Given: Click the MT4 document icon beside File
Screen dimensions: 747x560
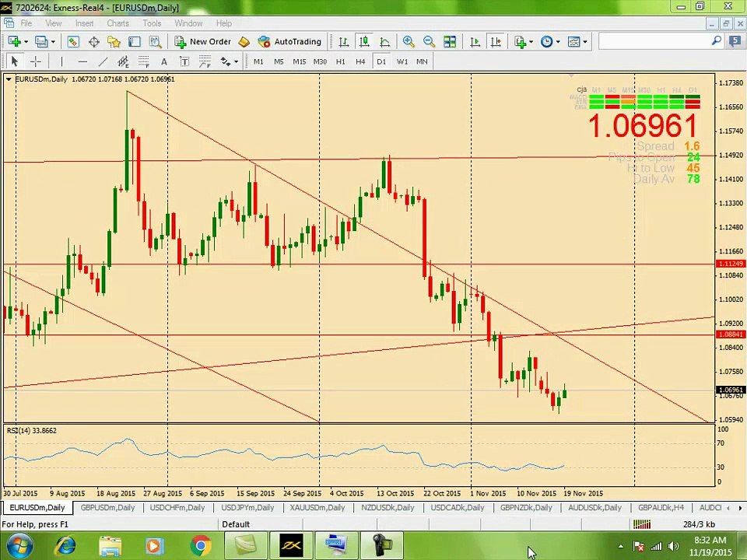Looking at the screenshot, I should (x=8, y=23).
